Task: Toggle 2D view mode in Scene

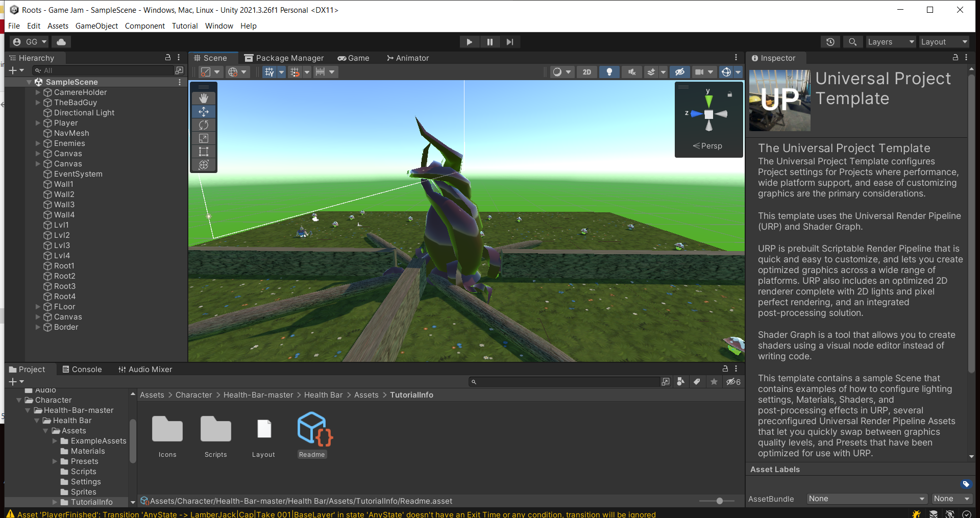Action: [587, 72]
